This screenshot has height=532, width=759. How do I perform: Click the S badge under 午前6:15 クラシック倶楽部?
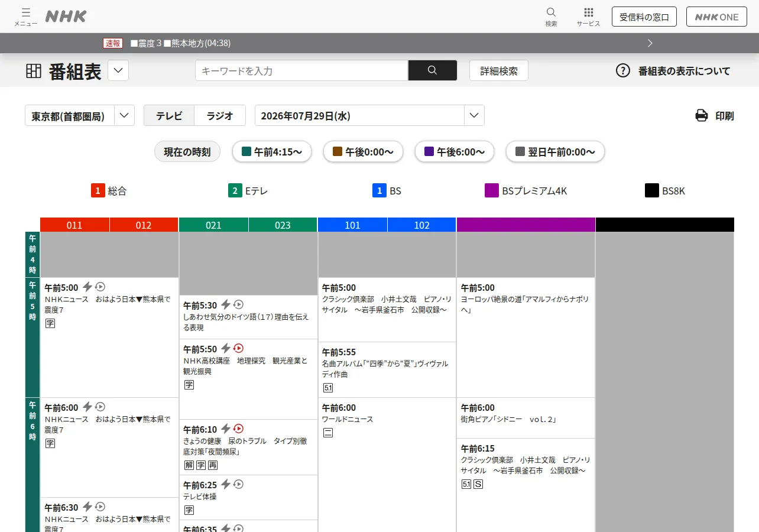pyautogui.click(x=478, y=484)
